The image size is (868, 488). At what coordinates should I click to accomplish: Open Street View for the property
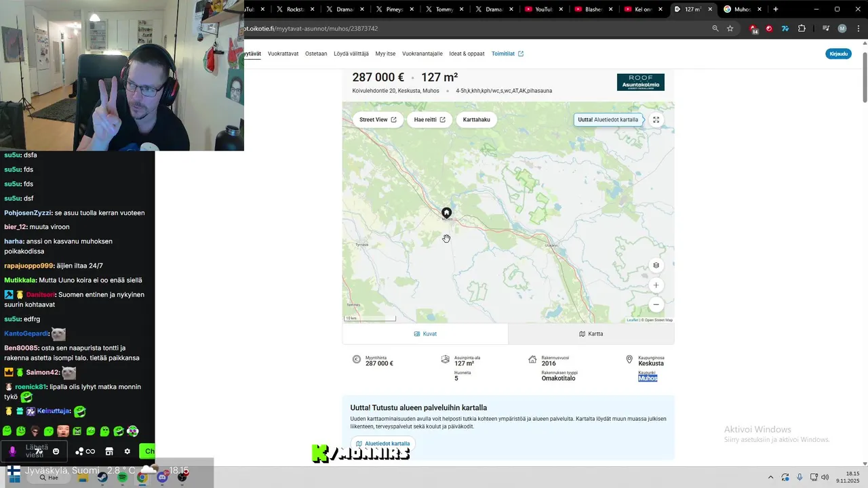[x=378, y=120]
